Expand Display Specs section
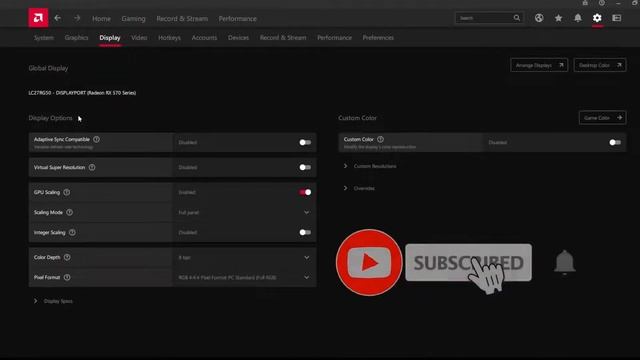 53,301
